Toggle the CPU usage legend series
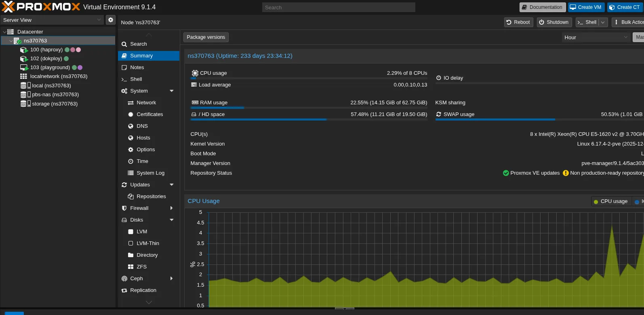The width and height of the screenshot is (644, 315). [x=610, y=201]
